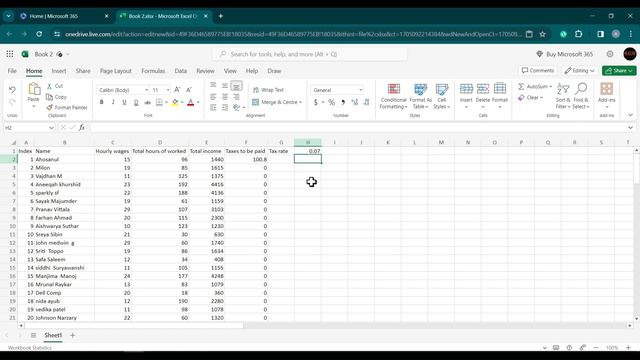This screenshot has height=360, width=640.
Task: Decrease font size icon
Action: click(x=189, y=90)
